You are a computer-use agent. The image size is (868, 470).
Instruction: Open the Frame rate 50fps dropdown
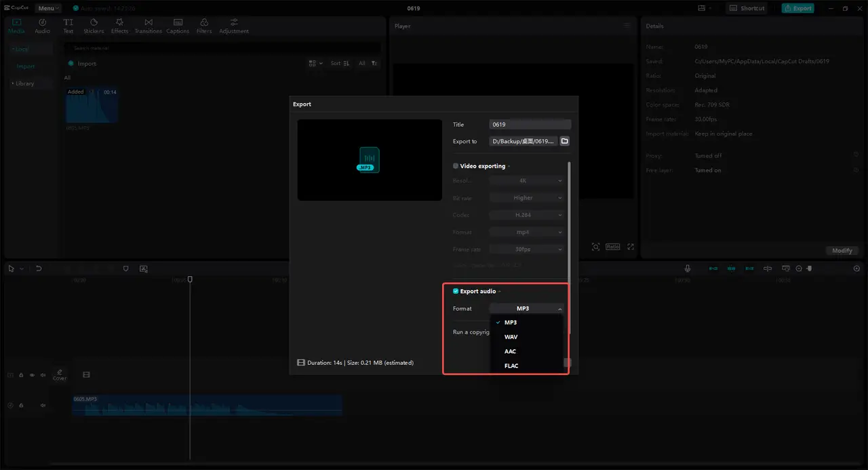pos(526,249)
